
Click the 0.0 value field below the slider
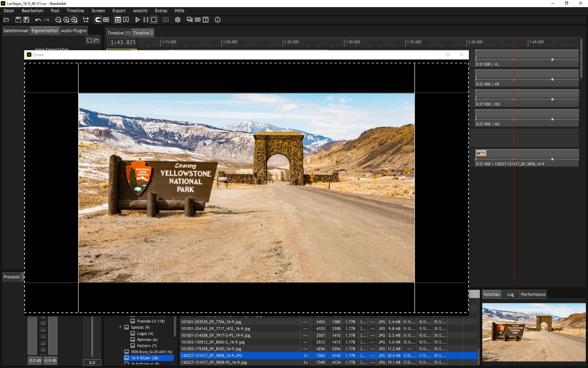[x=92, y=362]
